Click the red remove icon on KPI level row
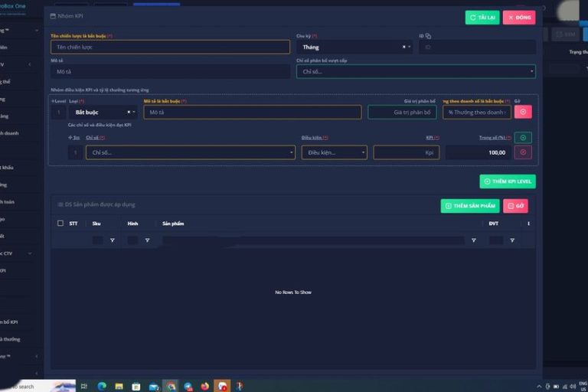 523,112
